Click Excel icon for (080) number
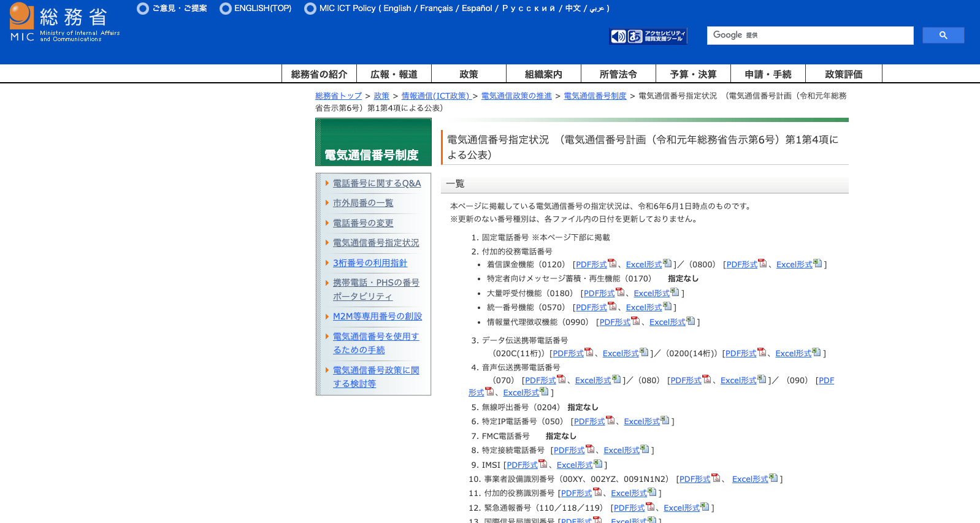 click(x=762, y=379)
